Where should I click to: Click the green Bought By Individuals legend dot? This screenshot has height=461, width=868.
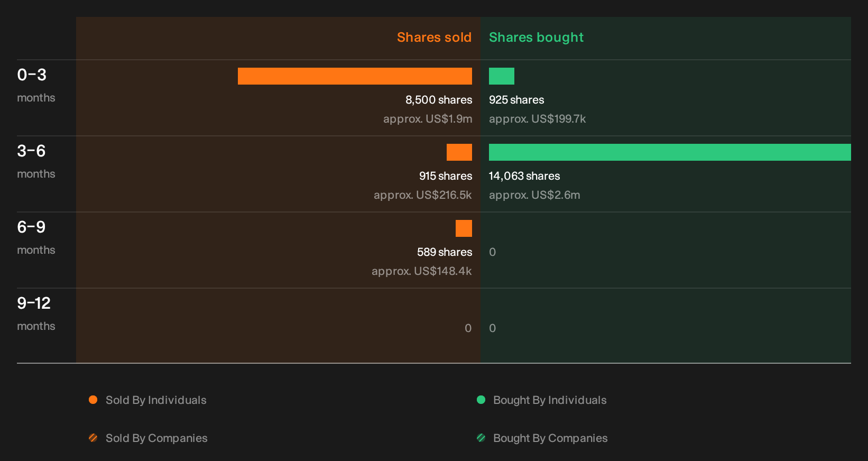coord(481,400)
